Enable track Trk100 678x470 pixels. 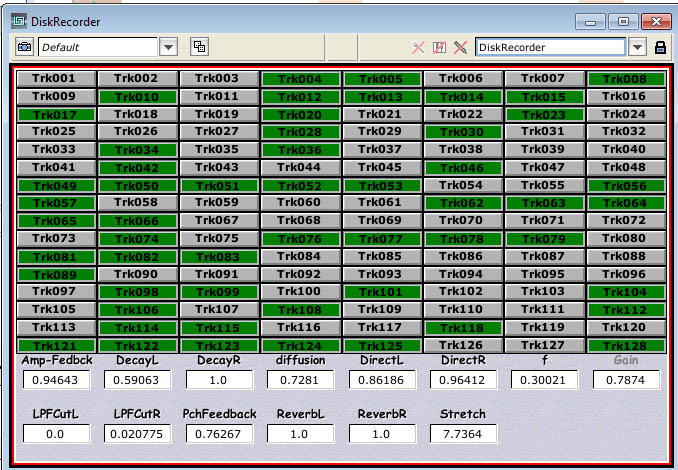(300, 292)
